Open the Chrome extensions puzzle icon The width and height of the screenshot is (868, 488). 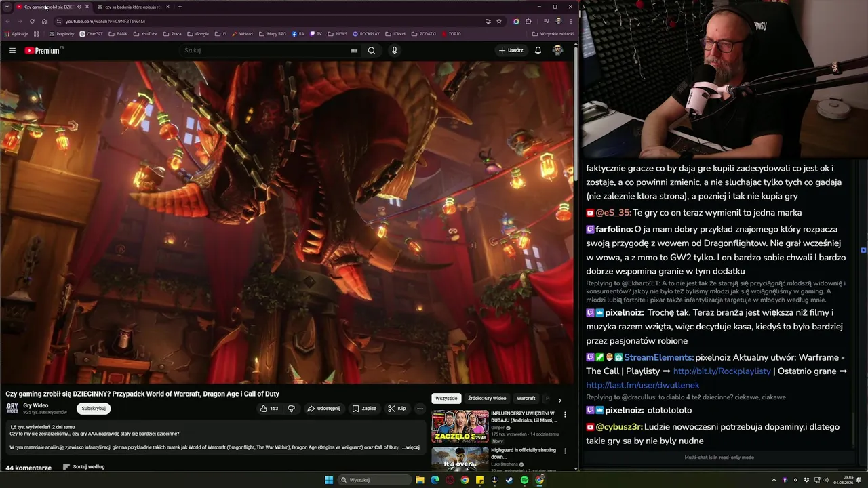(528, 21)
